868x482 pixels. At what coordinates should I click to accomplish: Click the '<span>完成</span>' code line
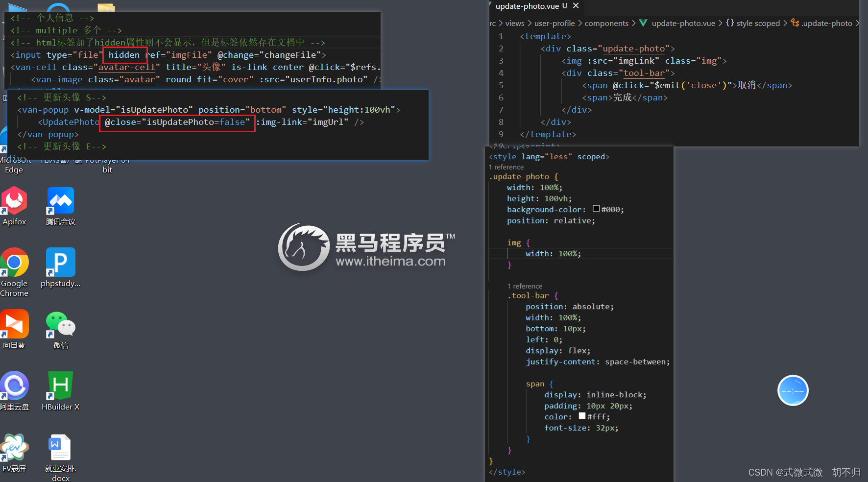[x=625, y=97]
